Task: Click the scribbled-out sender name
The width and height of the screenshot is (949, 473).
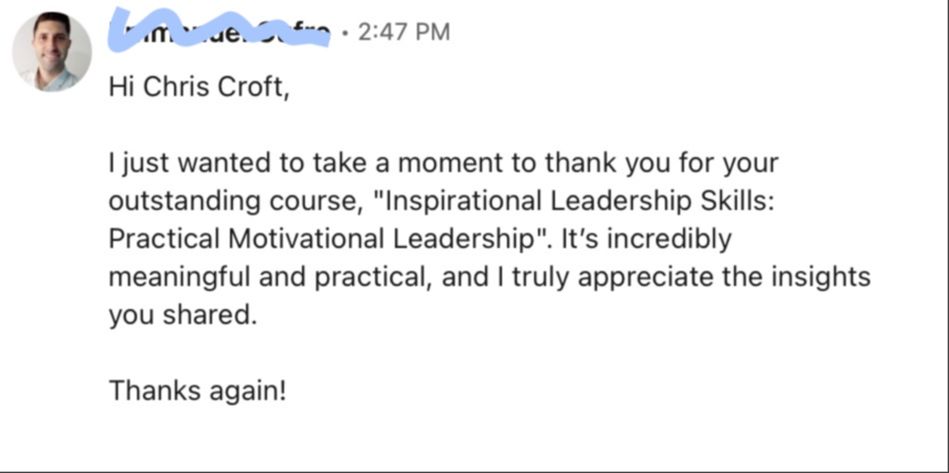Action: pyautogui.click(x=220, y=32)
